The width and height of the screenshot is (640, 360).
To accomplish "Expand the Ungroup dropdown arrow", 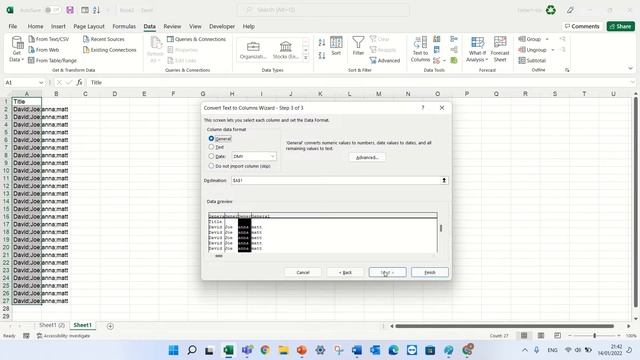I will click(553, 50).
